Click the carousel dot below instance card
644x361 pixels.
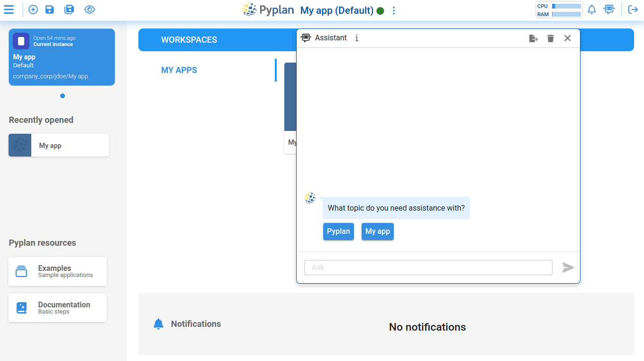(63, 96)
